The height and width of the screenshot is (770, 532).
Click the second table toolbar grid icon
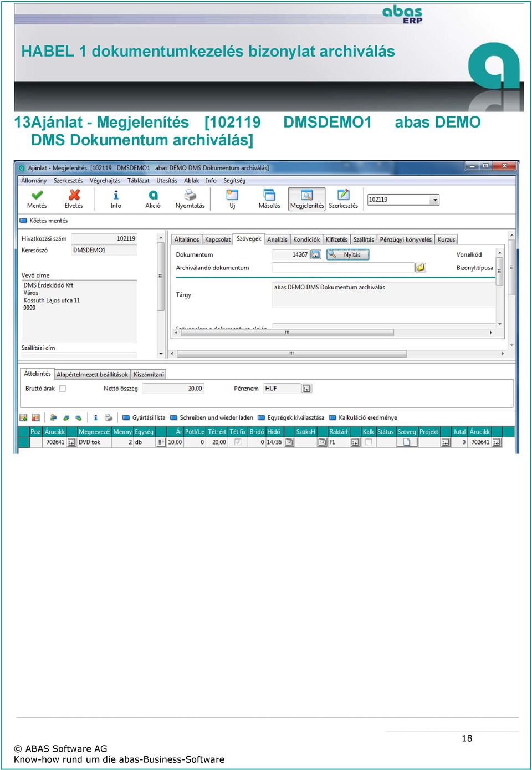tap(35, 417)
